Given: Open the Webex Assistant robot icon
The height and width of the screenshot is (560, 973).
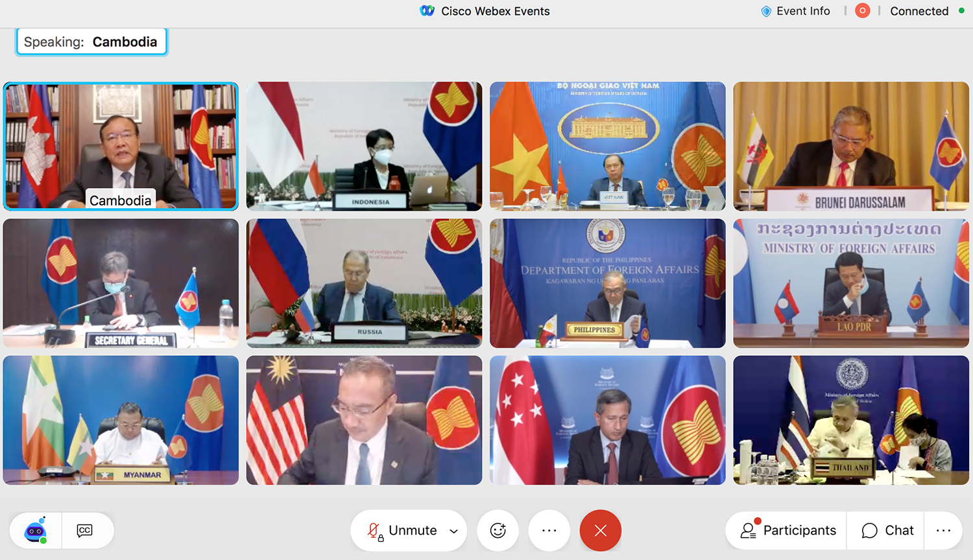Looking at the screenshot, I should (x=36, y=531).
